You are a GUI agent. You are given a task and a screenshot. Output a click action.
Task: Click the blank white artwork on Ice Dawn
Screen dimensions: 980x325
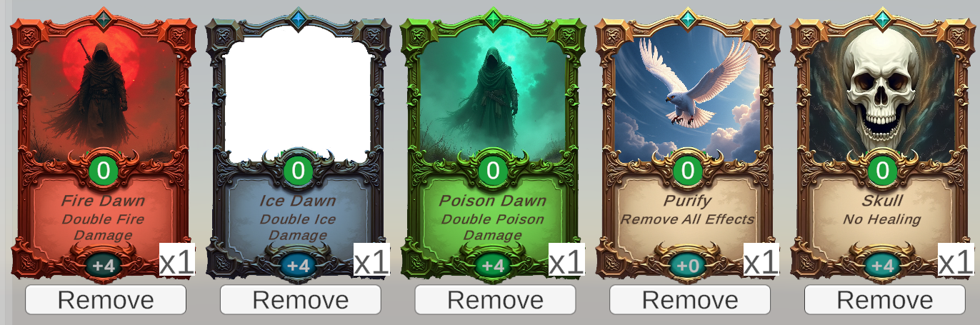298,93
